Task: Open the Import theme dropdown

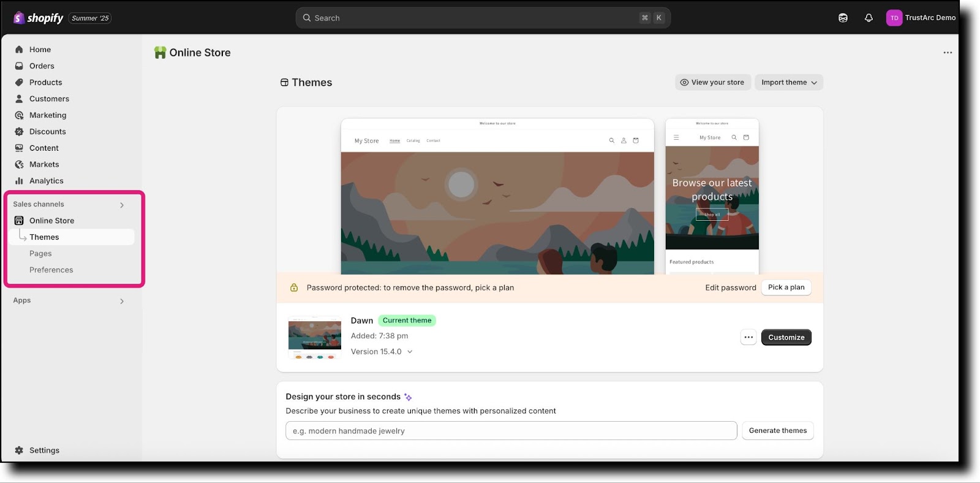Action: (x=789, y=83)
